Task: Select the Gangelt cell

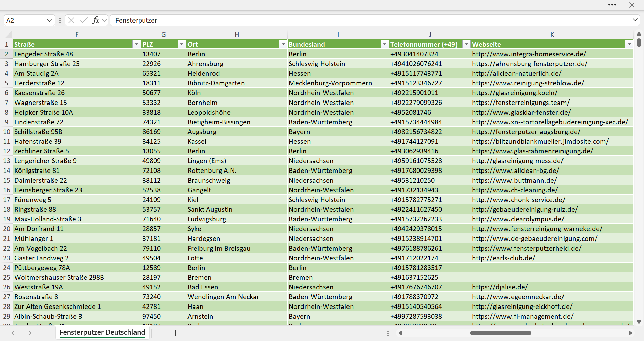Action: 237,190
